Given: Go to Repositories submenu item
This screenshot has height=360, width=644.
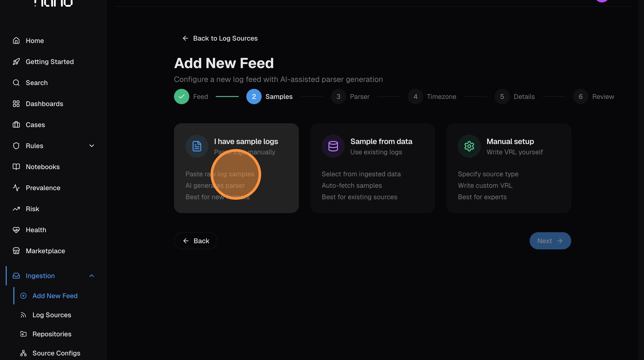Looking at the screenshot, I should [x=52, y=334].
